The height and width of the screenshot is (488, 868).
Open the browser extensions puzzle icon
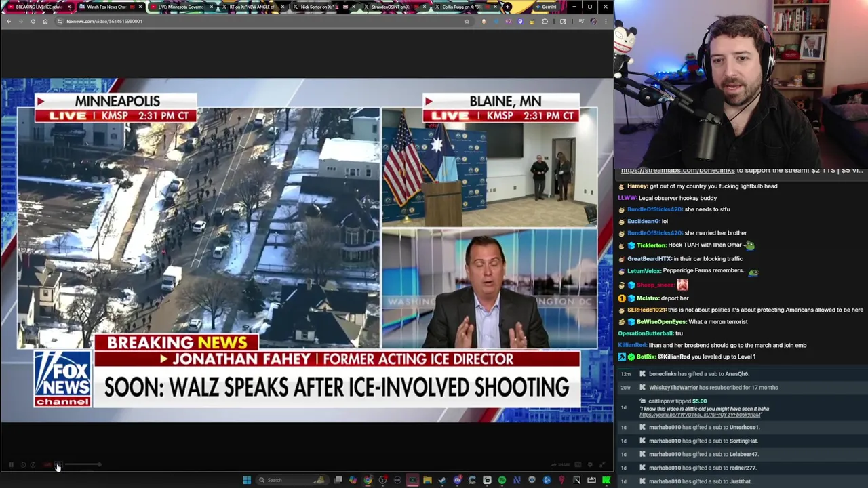tap(545, 22)
